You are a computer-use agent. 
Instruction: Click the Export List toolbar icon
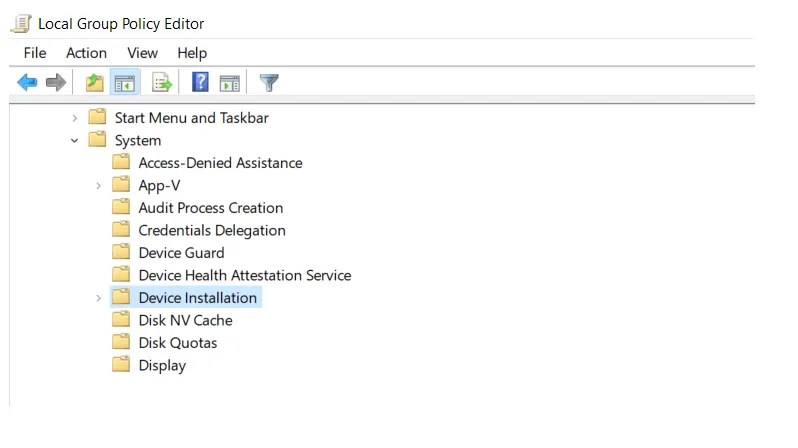pyautogui.click(x=162, y=82)
